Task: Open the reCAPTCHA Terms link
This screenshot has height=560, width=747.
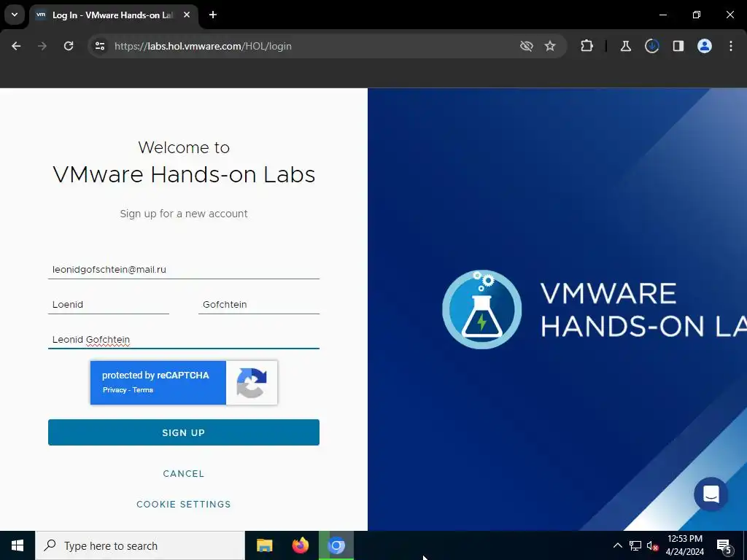Action: [143, 390]
